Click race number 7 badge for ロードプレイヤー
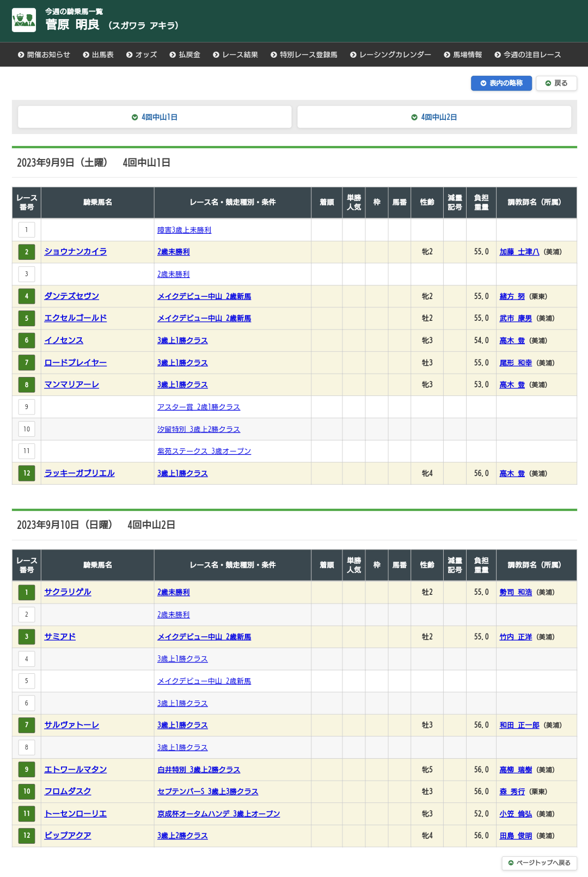 [x=27, y=363]
